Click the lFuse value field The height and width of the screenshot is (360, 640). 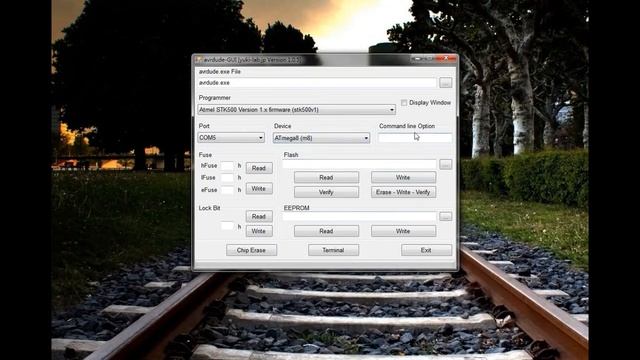coord(227,178)
